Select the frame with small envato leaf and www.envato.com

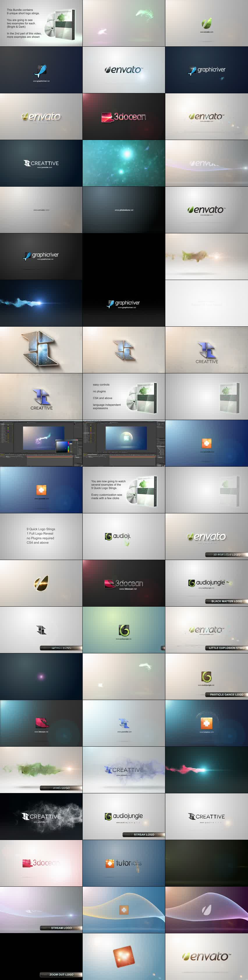[207, 23]
